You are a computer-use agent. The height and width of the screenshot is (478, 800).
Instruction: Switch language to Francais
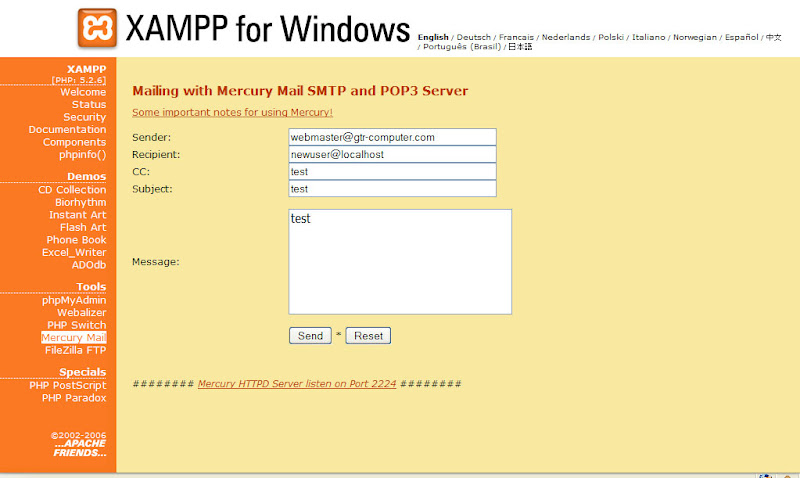(x=516, y=37)
